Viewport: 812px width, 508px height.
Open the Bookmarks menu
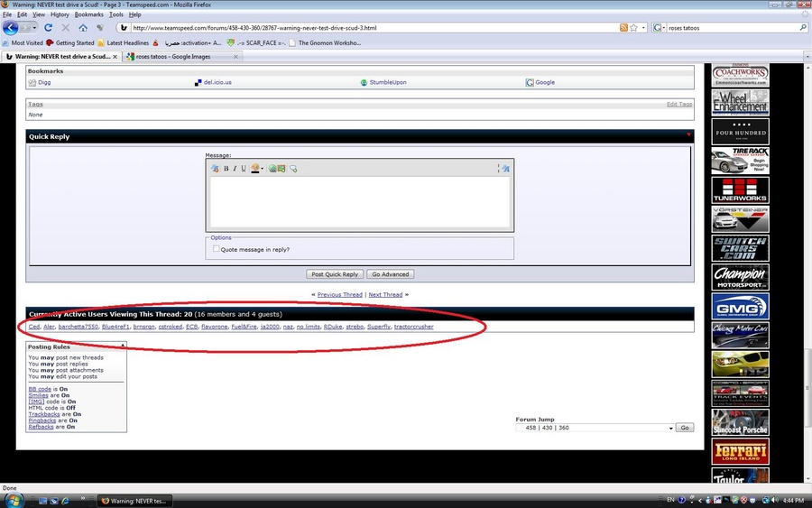point(88,14)
